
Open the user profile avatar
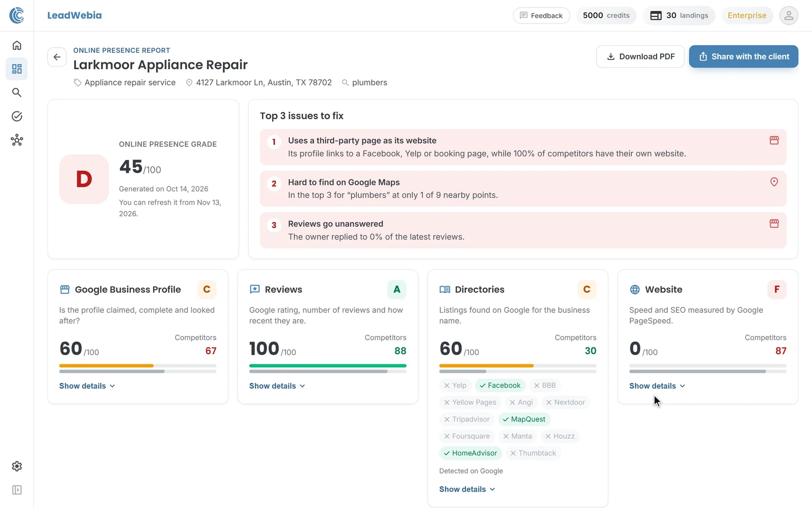click(x=789, y=15)
